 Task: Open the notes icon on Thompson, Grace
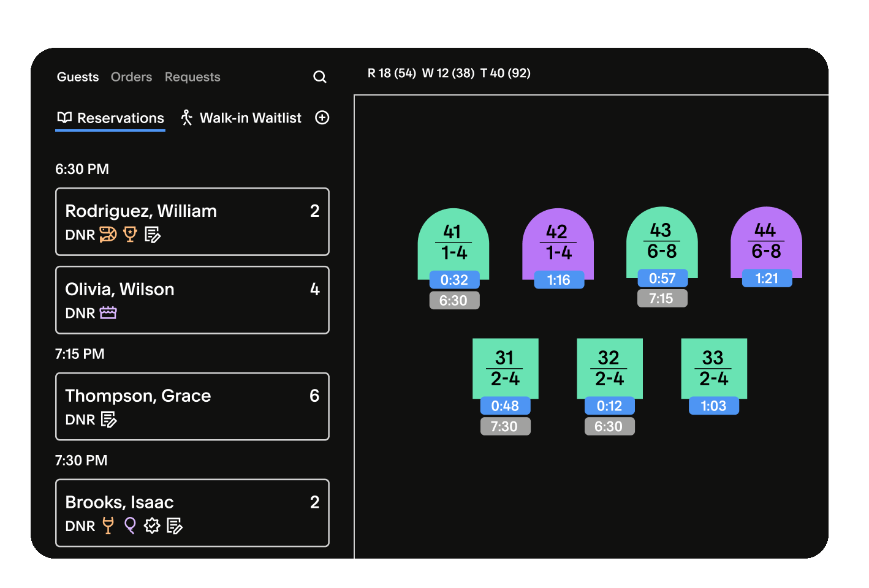(x=108, y=420)
